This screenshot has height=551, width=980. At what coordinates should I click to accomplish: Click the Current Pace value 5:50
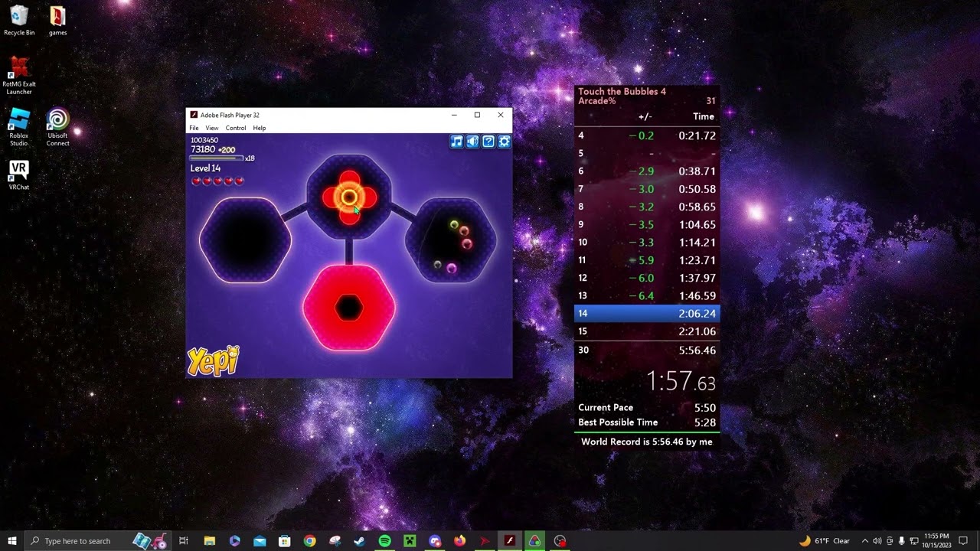[x=704, y=408]
